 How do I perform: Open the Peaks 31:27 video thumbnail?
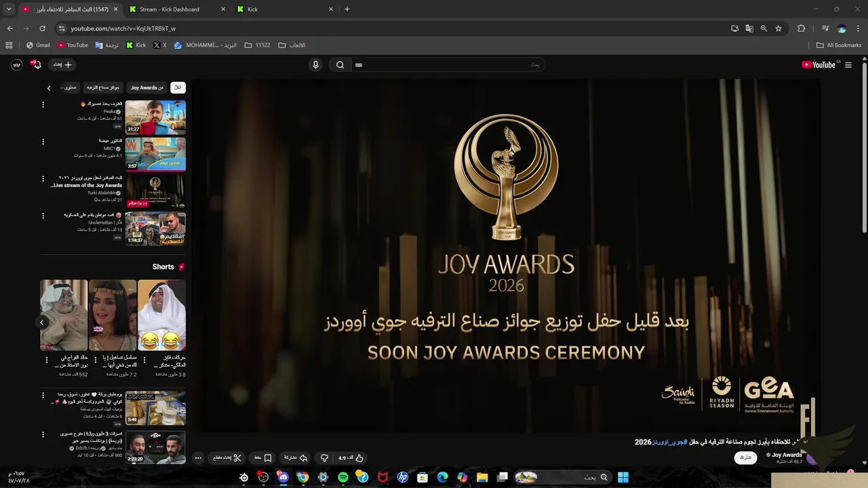coord(155,117)
